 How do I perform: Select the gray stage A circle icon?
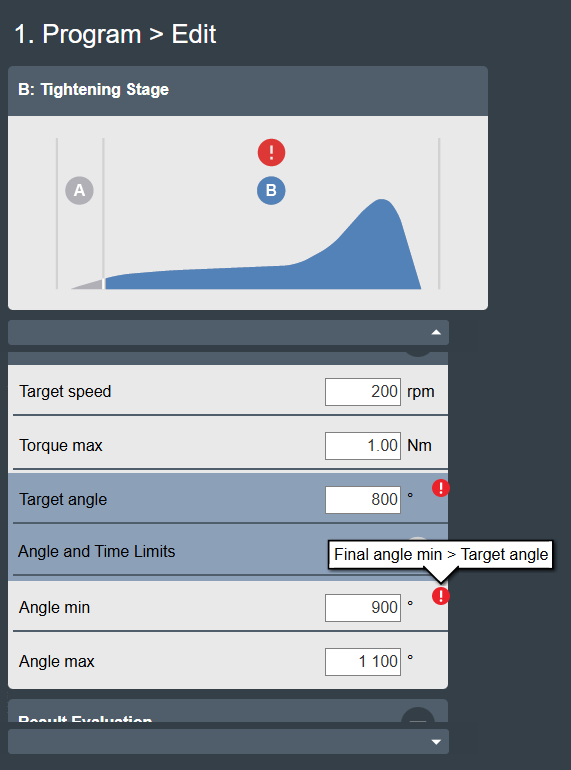(80, 191)
